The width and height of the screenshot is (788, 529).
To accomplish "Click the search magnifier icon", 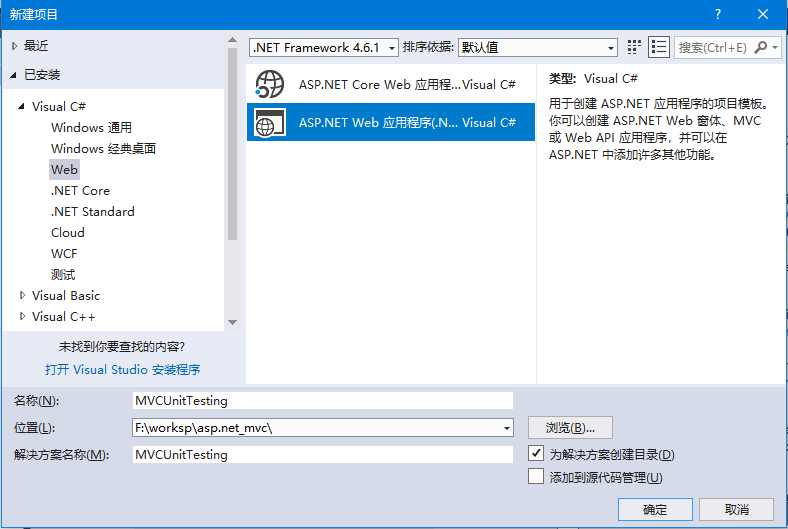I will (x=762, y=47).
